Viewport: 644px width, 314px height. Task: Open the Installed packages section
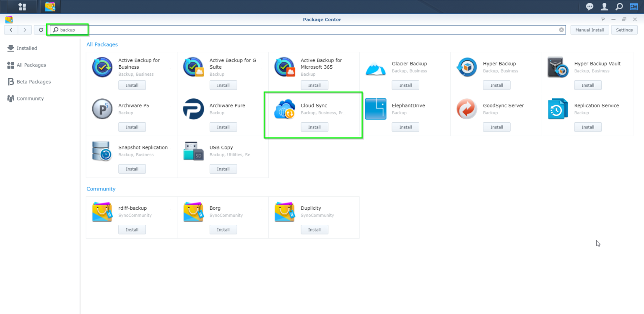[x=26, y=48]
